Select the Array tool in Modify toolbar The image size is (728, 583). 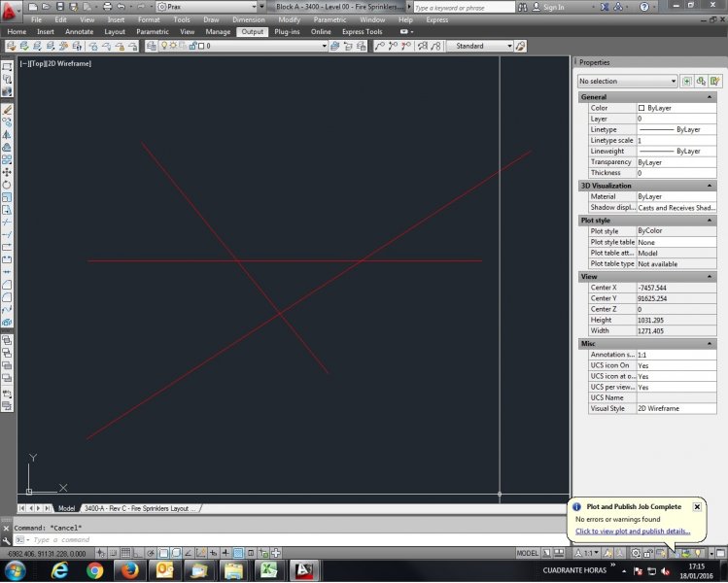point(7,159)
